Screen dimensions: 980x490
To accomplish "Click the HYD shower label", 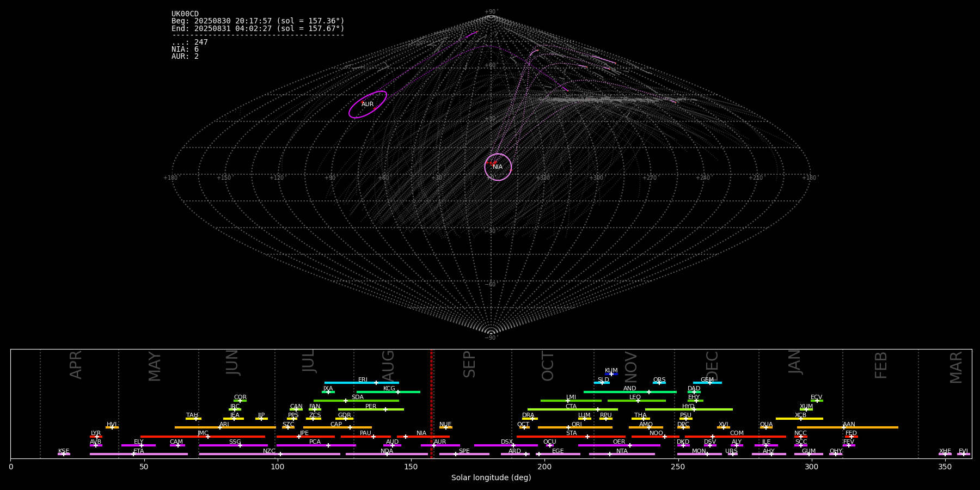I will 689,406.
